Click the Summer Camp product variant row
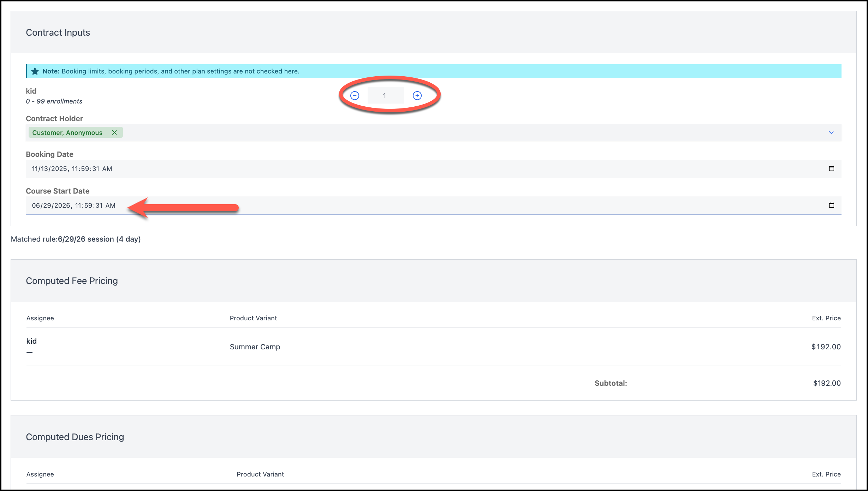The image size is (868, 491). (255, 347)
